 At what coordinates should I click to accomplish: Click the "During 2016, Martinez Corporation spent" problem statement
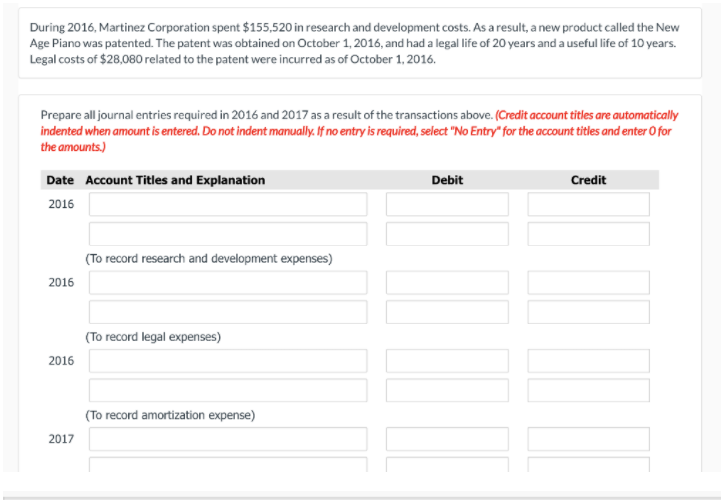tap(354, 43)
